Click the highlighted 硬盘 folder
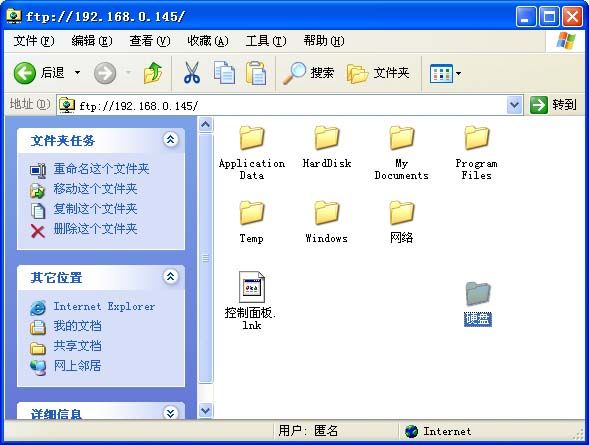Image resolution: width=589 pixels, height=445 pixels. (x=477, y=304)
